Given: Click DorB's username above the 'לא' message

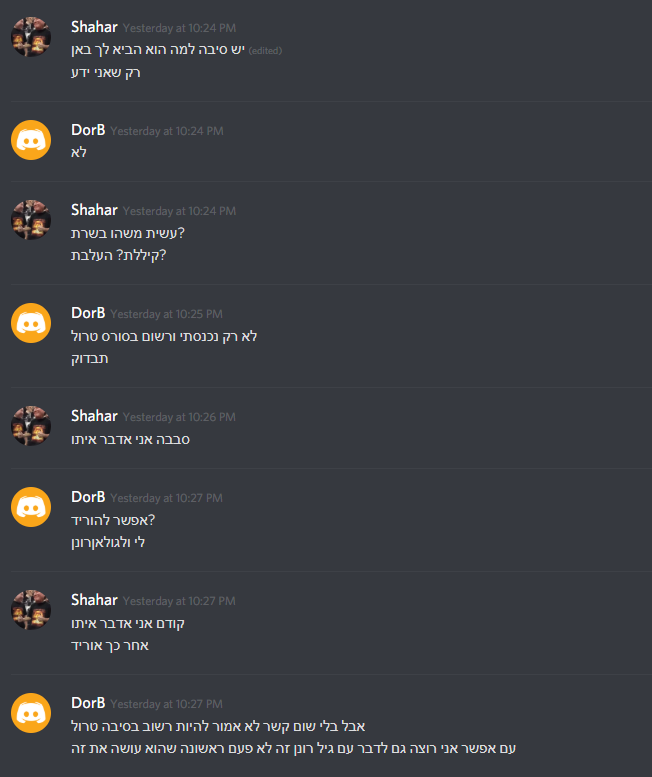Looking at the screenshot, I should (x=88, y=130).
